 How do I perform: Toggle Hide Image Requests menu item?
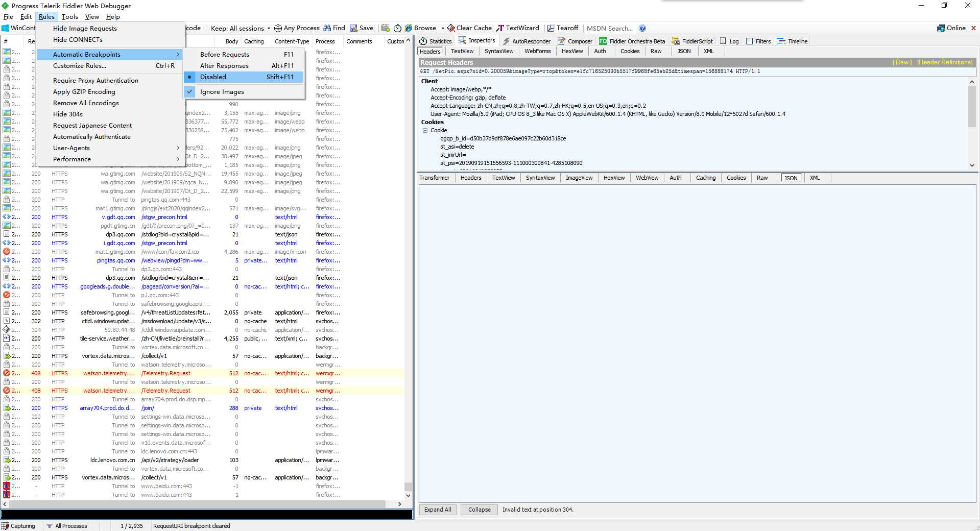[x=110, y=29]
